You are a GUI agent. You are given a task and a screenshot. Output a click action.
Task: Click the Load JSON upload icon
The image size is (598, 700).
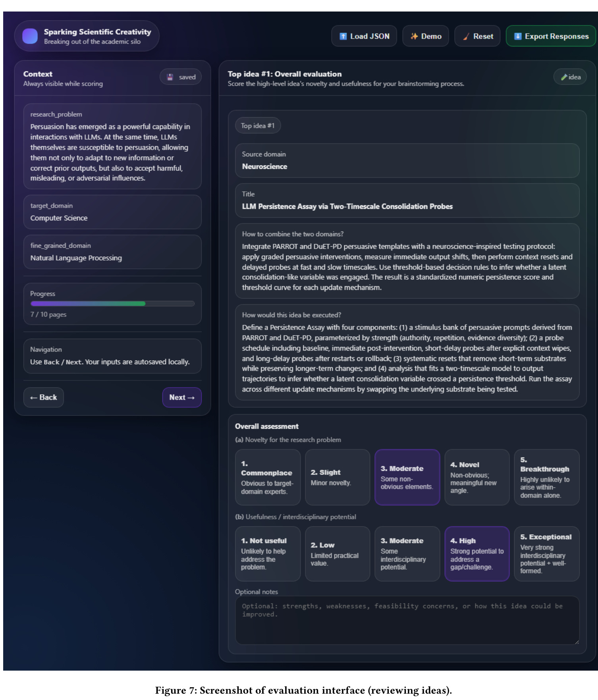pos(343,36)
